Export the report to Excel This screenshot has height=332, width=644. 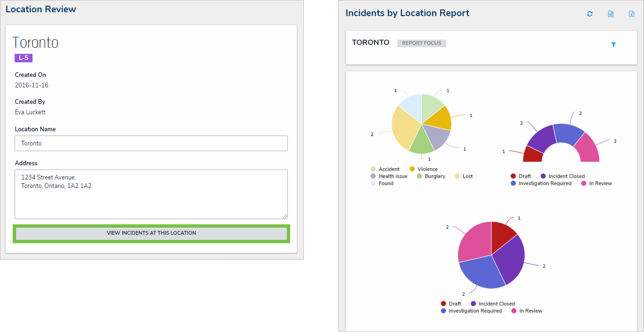click(631, 14)
